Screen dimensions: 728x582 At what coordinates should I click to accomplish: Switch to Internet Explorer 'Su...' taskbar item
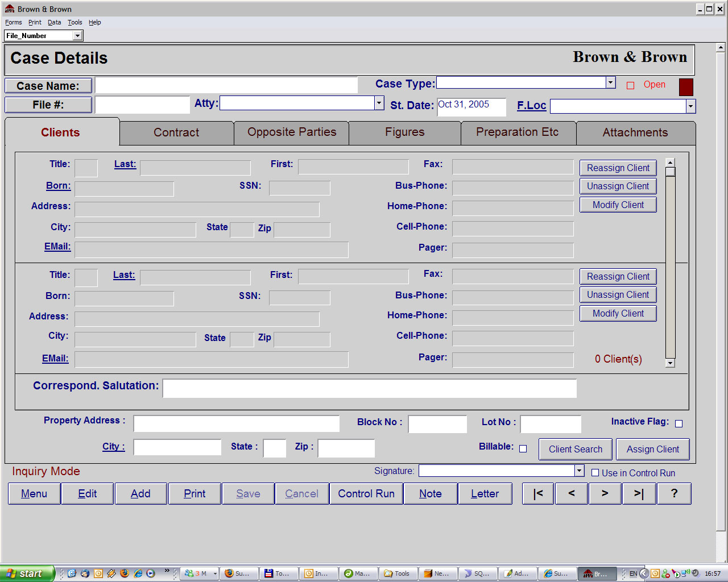coord(558,573)
